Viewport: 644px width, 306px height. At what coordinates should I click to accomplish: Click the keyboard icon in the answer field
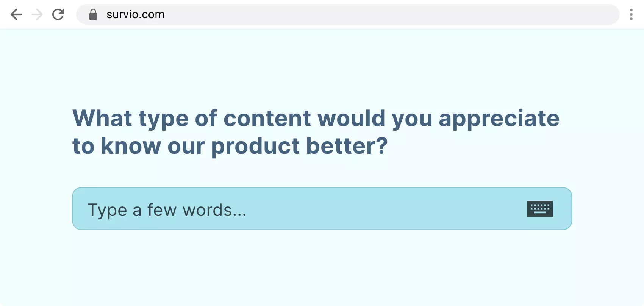(539, 209)
